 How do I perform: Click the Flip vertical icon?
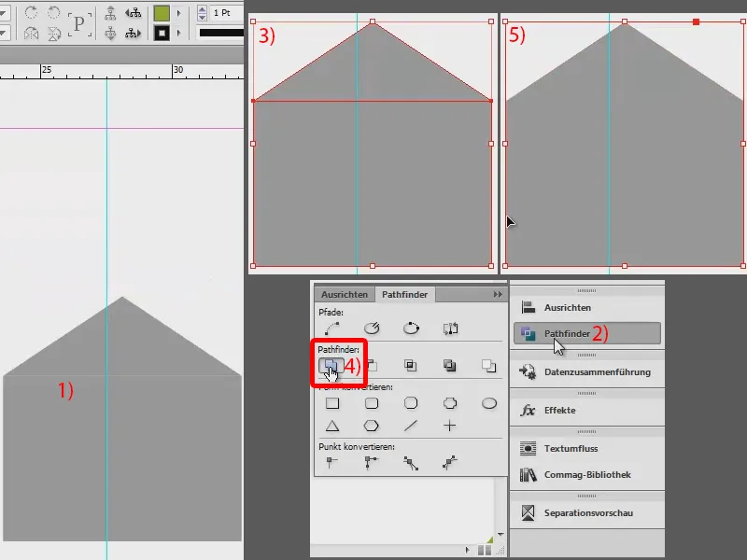pyautogui.click(x=54, y=34)
